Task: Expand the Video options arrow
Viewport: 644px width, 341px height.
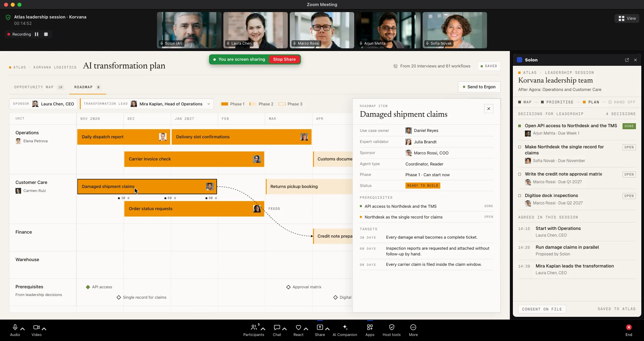Action: [x=44, y=329]
